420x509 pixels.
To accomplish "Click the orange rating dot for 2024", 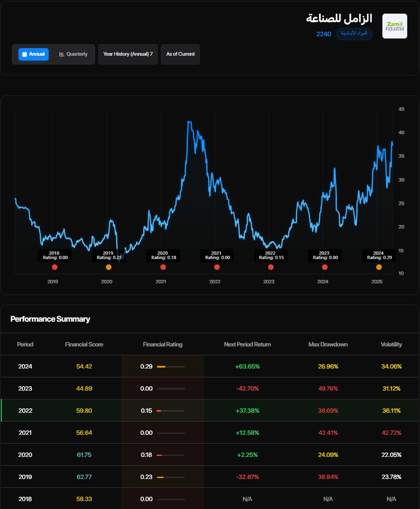I will pyautogui.click(x=379, y=267).
